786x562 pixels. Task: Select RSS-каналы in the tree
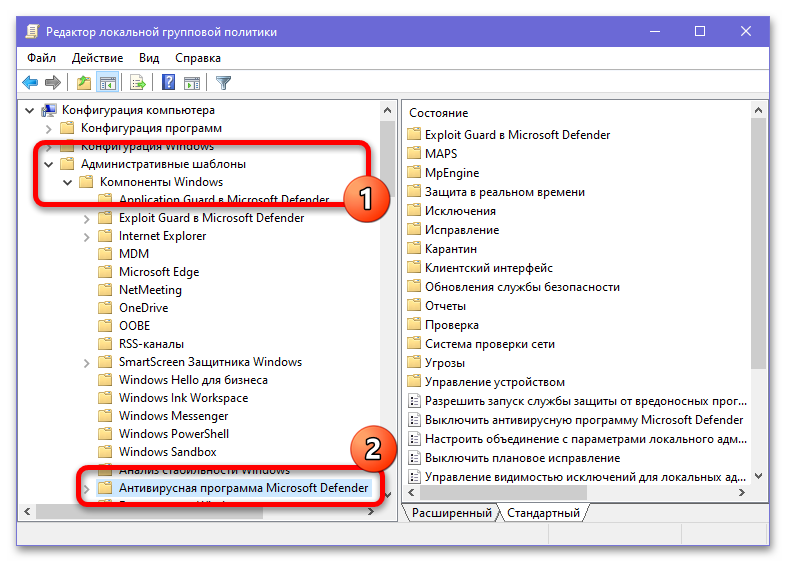[151, 344]
